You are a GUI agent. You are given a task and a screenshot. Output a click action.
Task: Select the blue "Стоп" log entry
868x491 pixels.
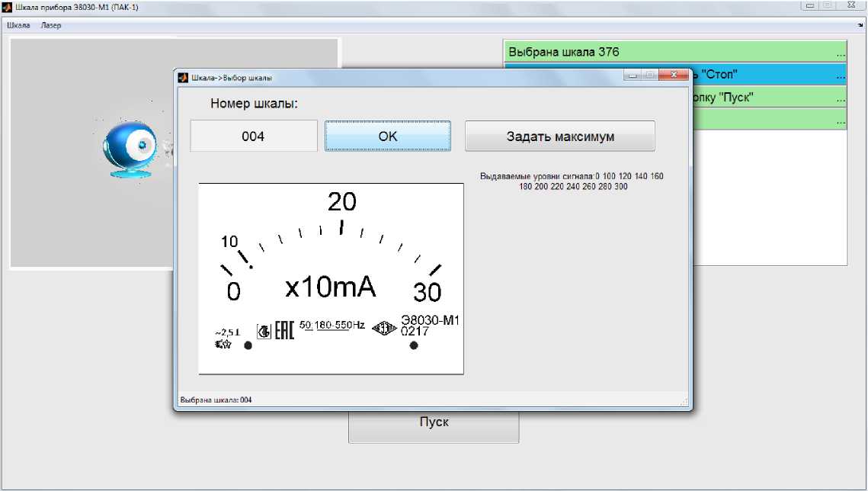click(x=762, y=75)
